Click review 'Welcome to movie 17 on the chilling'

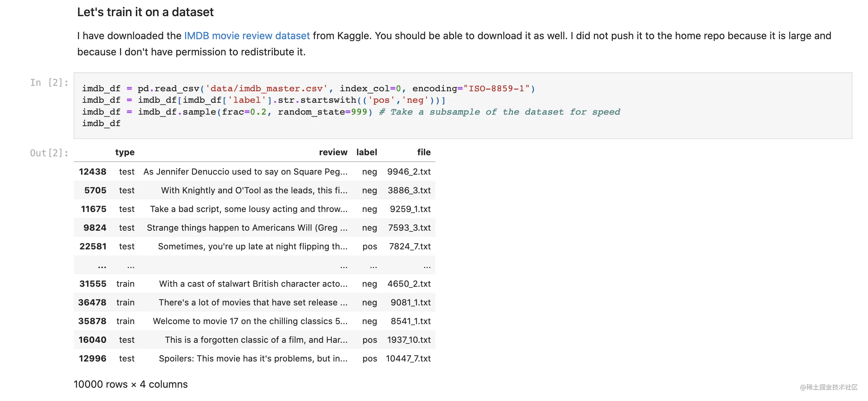pyautogui.click(x=250, y=321)
